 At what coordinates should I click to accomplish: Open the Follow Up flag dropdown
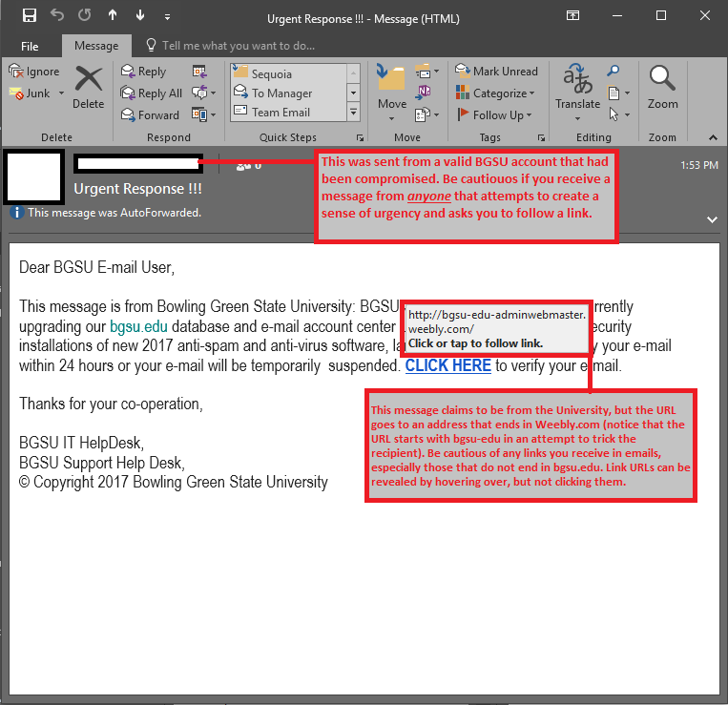(x=530, y=115)
